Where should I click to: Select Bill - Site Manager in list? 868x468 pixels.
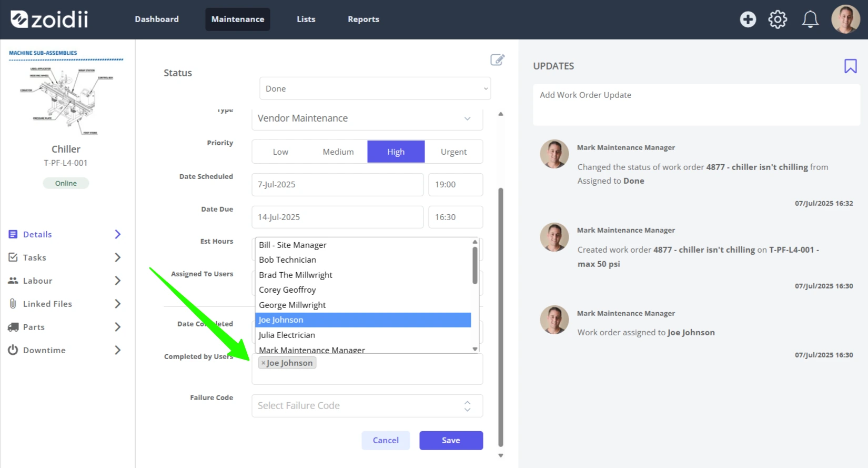click(x=363, y=245)
